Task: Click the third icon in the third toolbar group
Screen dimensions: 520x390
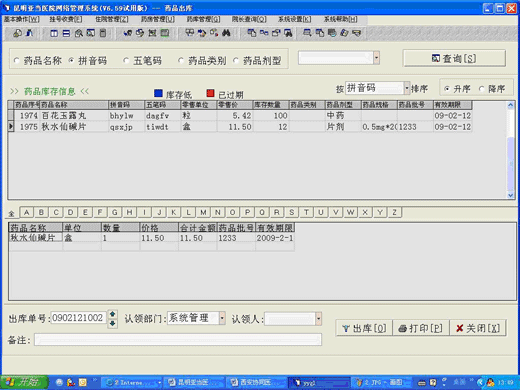Action: click(x=152, y=33)
